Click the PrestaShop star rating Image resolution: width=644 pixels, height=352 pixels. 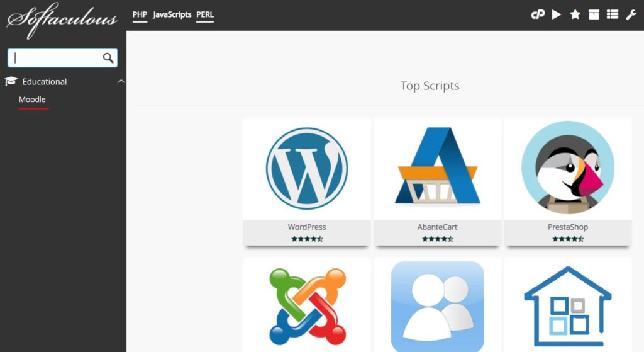tap(568, 239)
